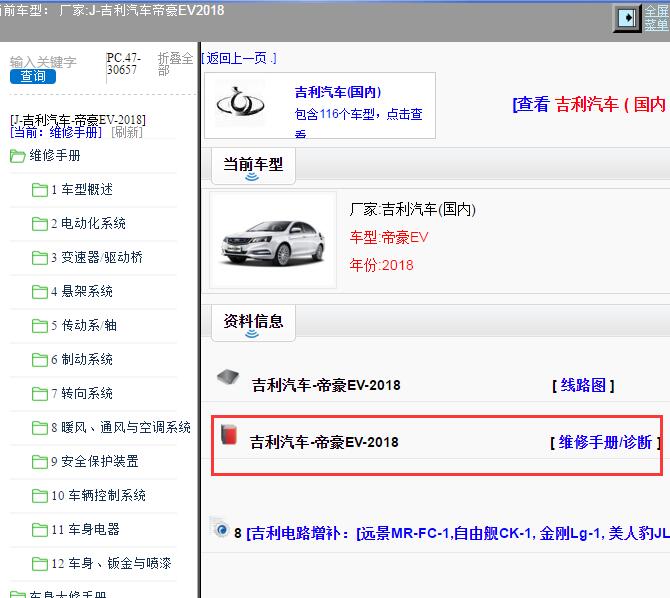Click 返回上一页 link
This screenshot has width=670, height=598.
238,58
